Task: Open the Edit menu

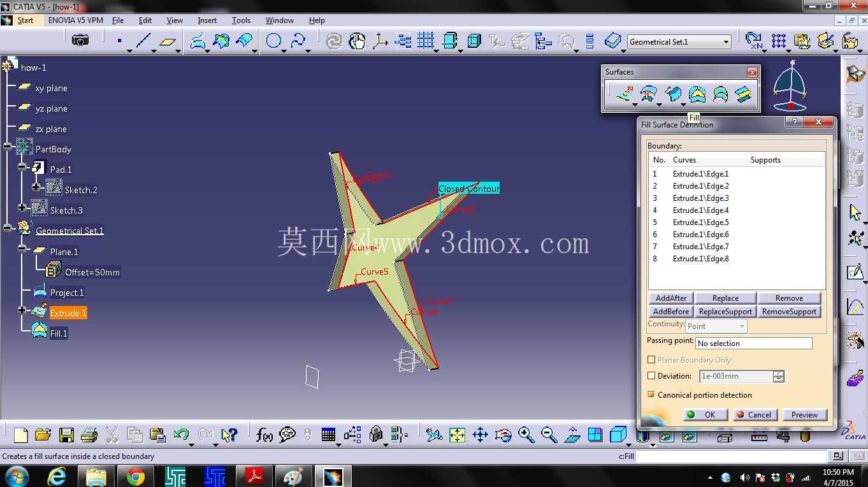Action: pyautogui.click(x=145, y=20)
